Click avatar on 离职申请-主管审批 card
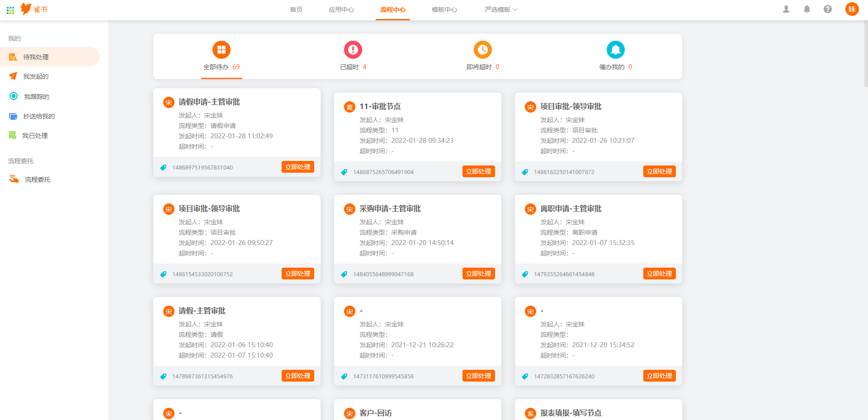 point(530,209)
